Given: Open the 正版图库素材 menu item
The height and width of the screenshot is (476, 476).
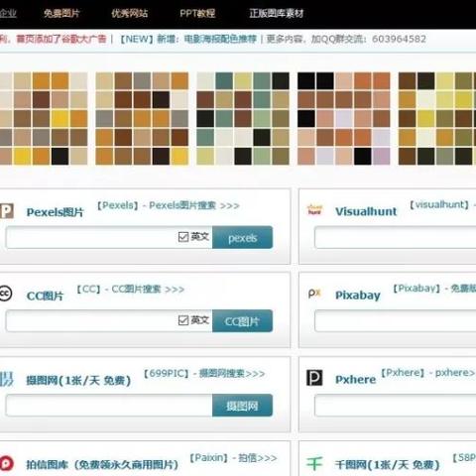Looking at the screenshot, I should [277, 13].
